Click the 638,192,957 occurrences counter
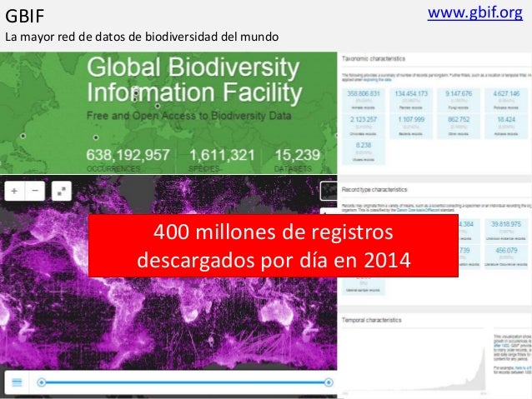The width and height of the screenshot is (532, 399). [128, 160]
